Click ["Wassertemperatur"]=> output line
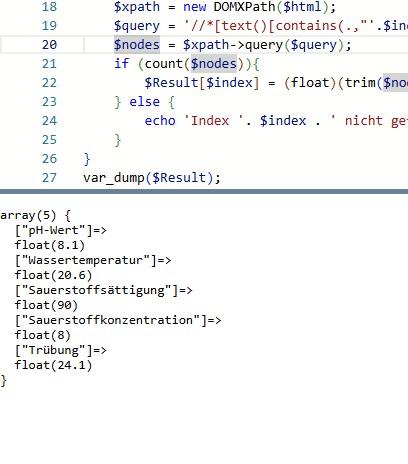Screen dimensions: 408x464 pos(93,260)
